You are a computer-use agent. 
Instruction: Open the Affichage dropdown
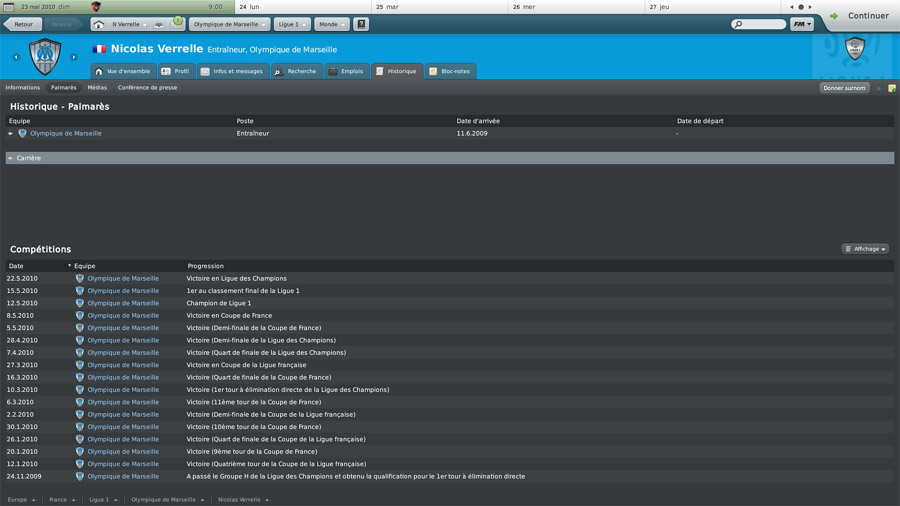pyautogui.click(x=865, y=249)
